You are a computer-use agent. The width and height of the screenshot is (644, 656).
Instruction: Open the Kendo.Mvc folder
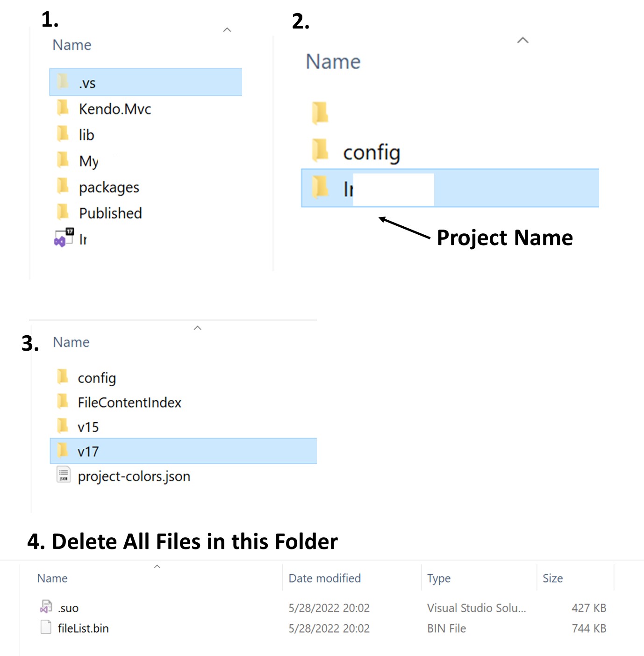pyautogui.click(x=115, y=109)
